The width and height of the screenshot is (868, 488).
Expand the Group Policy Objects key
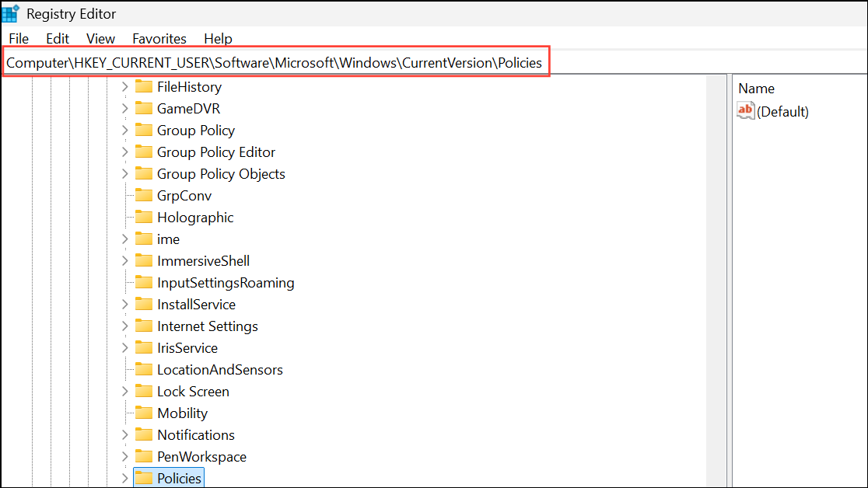click(x=125, y=174)
